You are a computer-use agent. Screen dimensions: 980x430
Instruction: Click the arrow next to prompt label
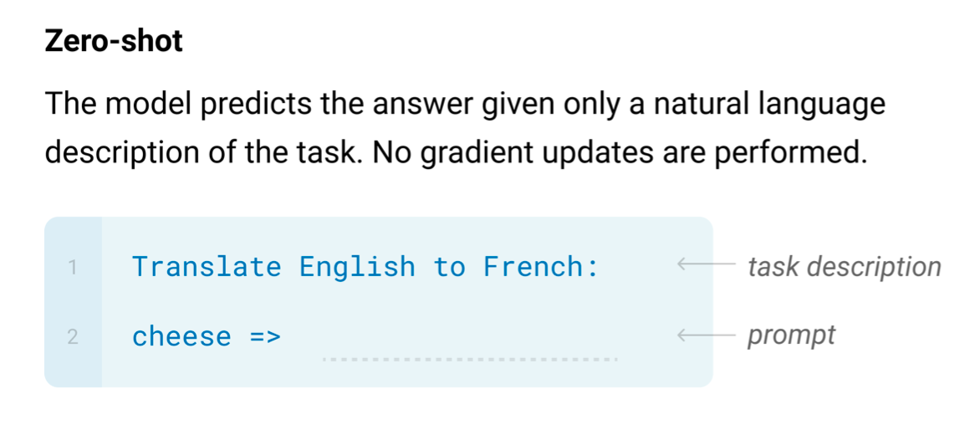pos(707,336)
